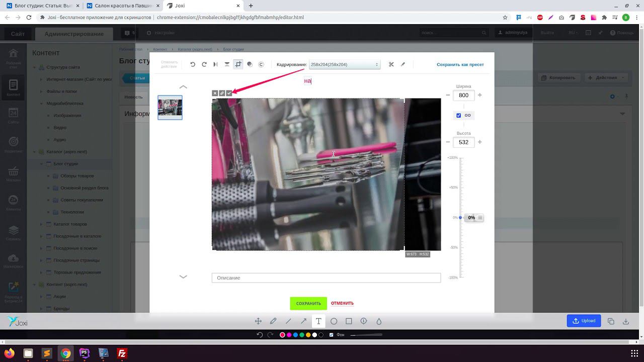Screen dimensions: 644x362
Task: Click the link icon above crop area
Action: 222,93
